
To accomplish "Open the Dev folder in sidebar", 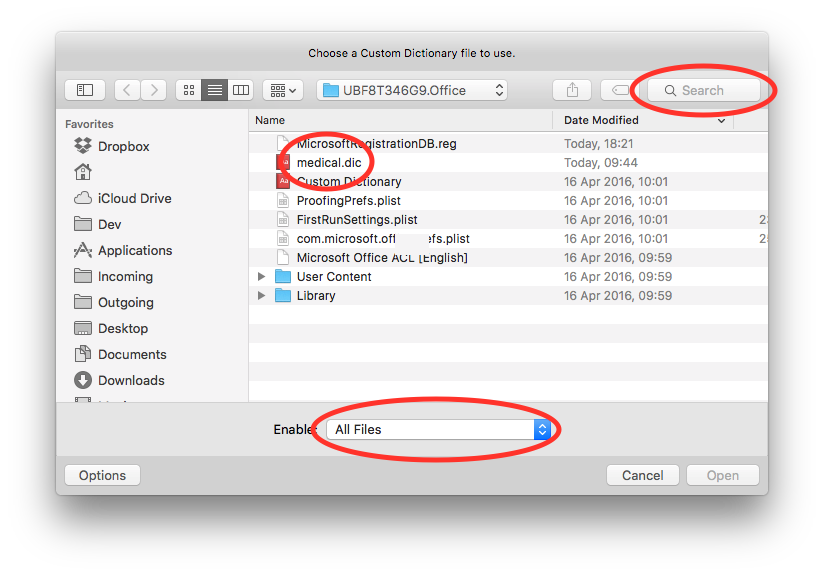I will pos(98,224).
